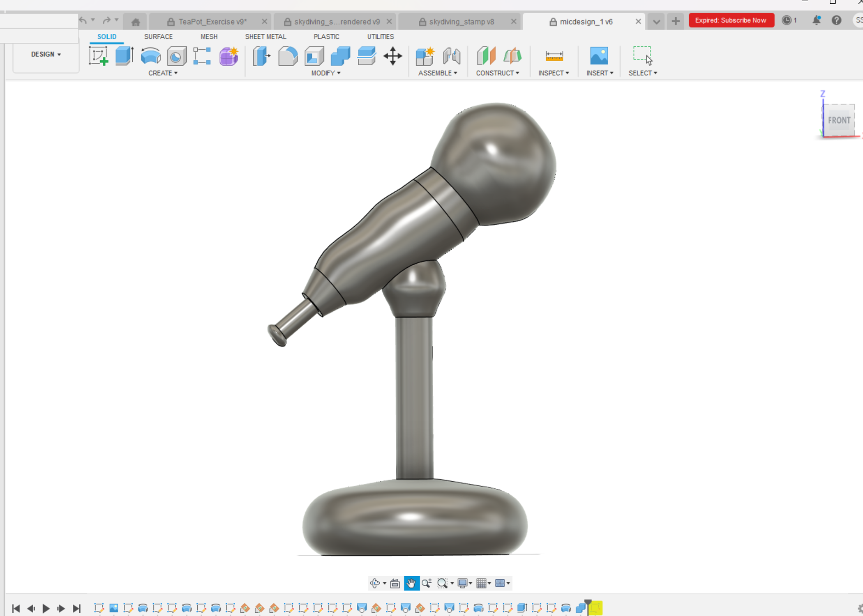Open the Display Settings dropdown
This screenshot has width=863, height=616.
tap(464, 583)
